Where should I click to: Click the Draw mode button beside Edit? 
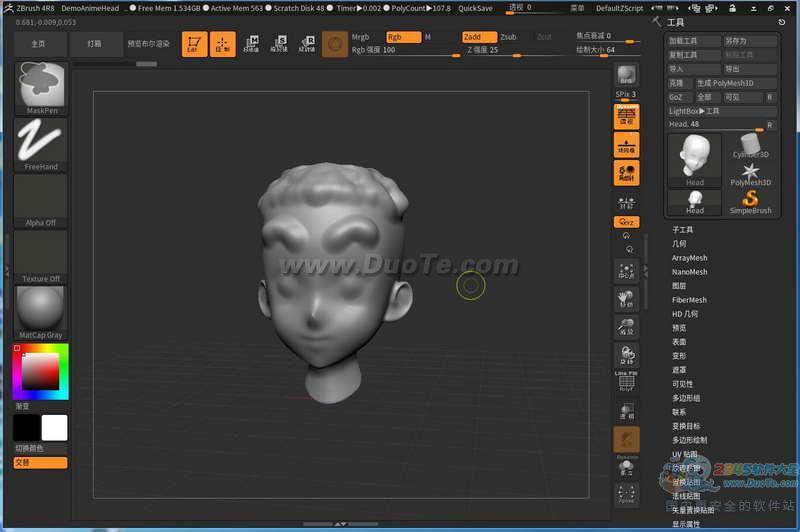point(222,44)
